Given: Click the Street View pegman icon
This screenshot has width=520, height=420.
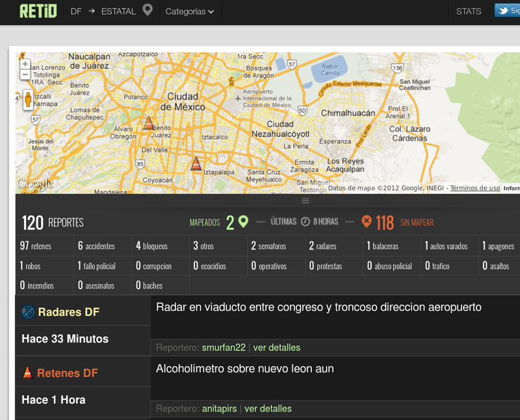Looking at the screenshot, I should tap(28, 99).
